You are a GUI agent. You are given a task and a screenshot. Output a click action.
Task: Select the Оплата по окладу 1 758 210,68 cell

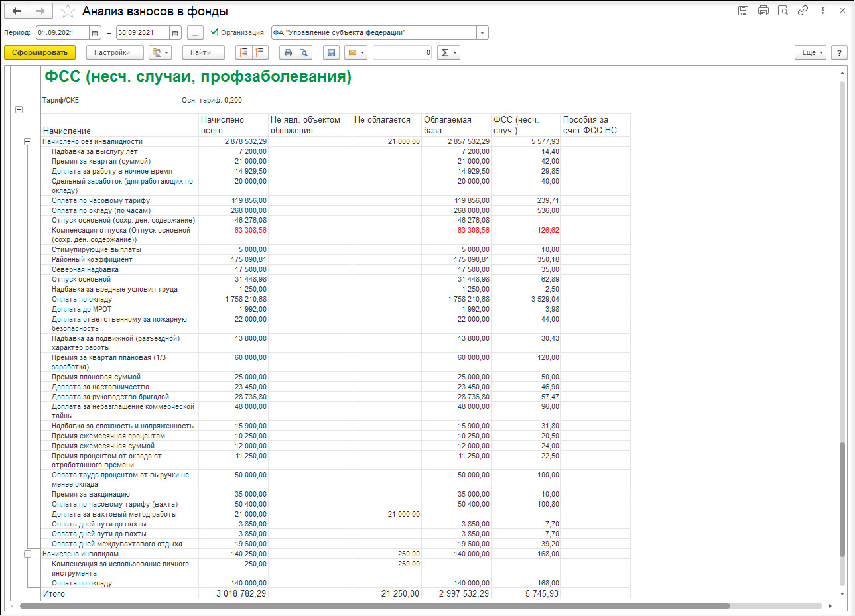click(245, 299)
